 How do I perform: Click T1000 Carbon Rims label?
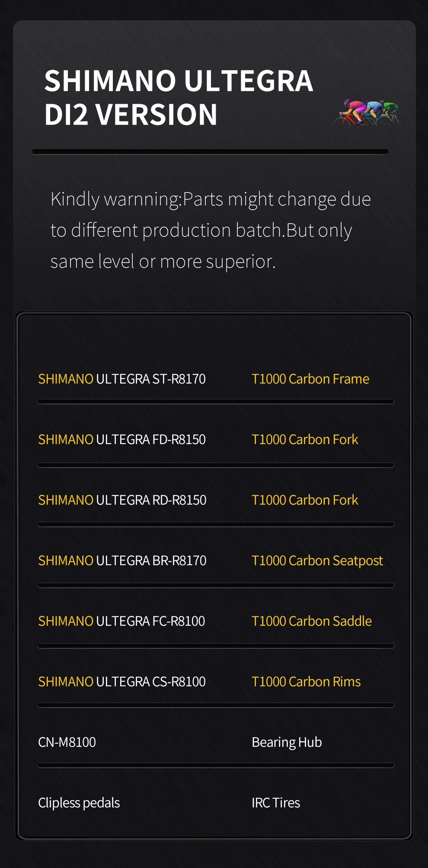(x=306, y=682)
